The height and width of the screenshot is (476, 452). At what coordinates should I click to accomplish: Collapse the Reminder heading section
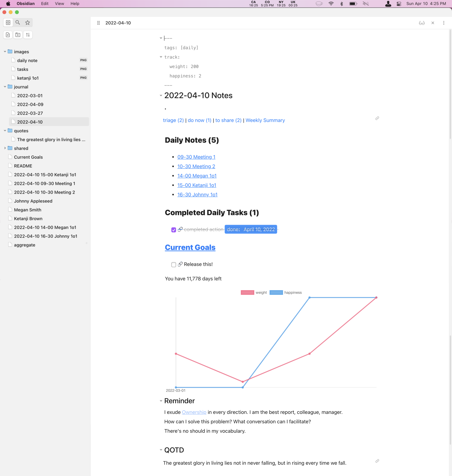[161, 401]
